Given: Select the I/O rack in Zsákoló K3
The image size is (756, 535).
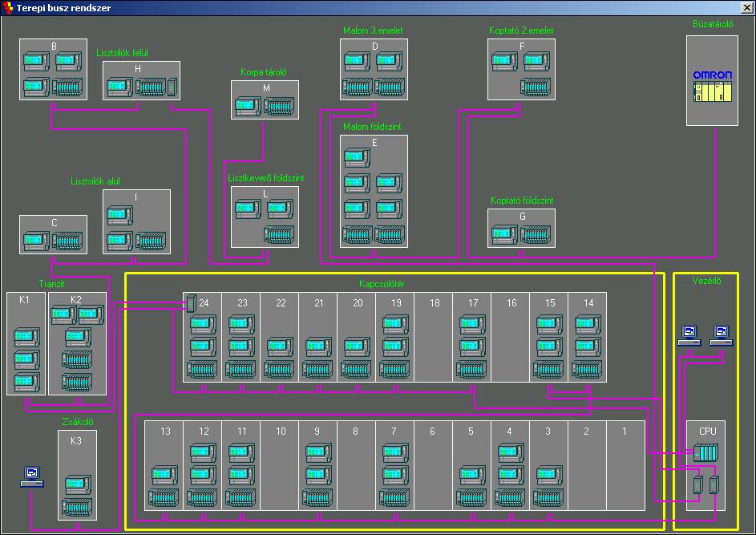Looking at the screenshot, I should pos(78,507).
